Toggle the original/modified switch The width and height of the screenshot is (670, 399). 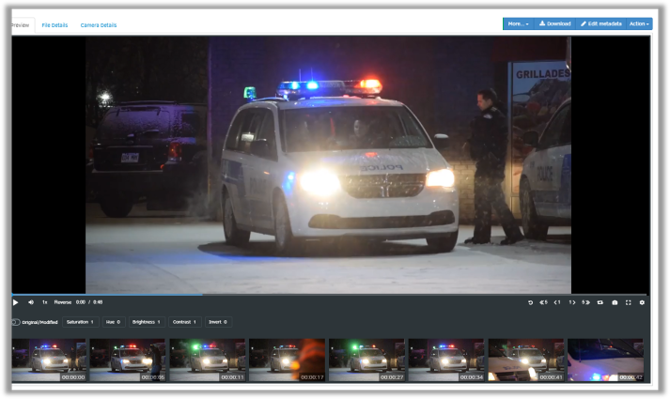click(16, 322)
